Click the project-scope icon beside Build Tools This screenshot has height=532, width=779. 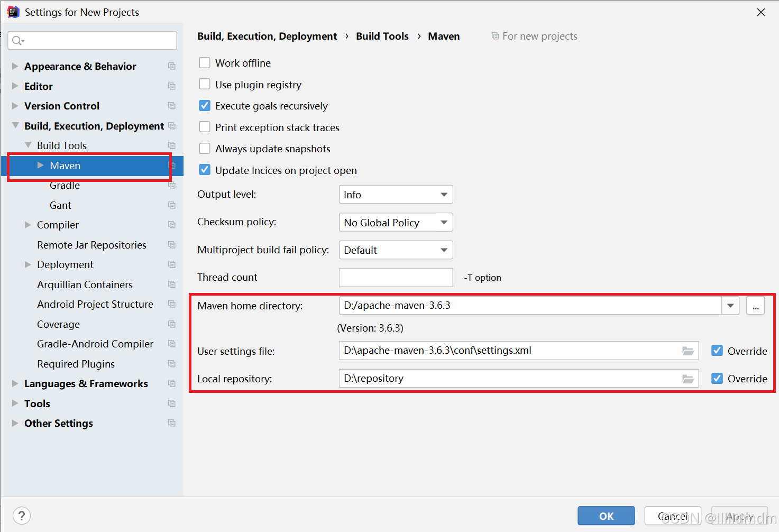tap(172, 145)
